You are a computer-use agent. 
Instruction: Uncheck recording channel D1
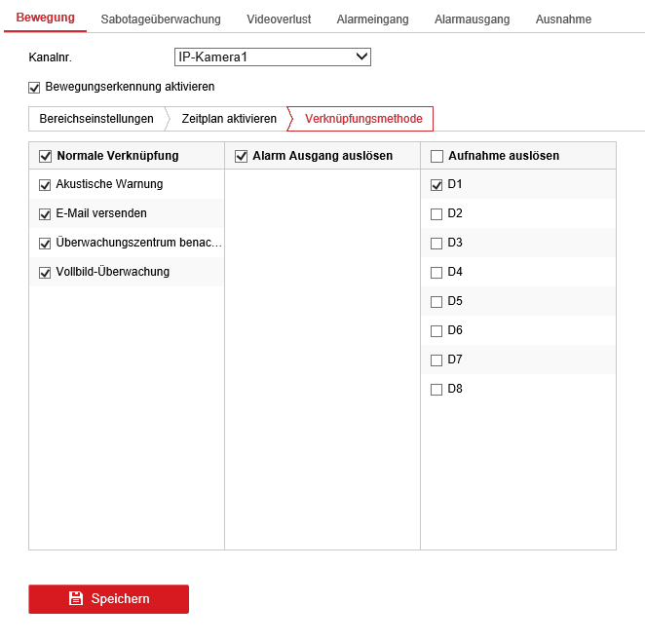436,184
